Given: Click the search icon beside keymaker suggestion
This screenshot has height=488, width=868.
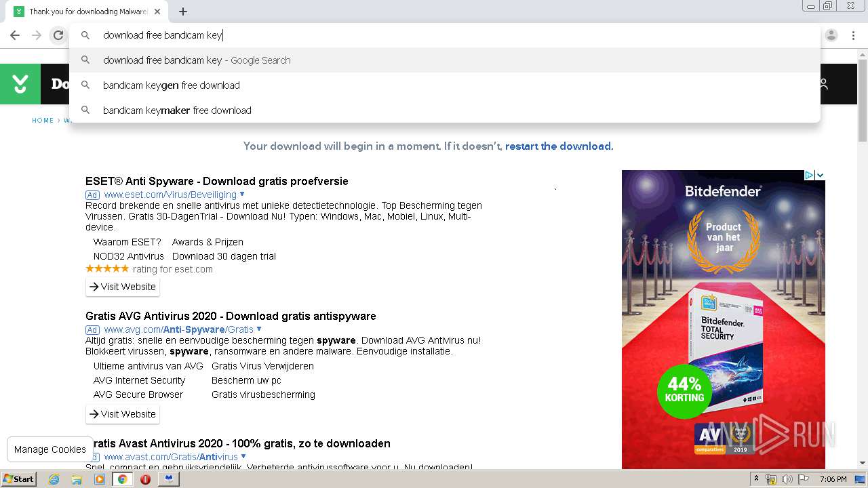Looking at the screenshot, I should [85, 110].
